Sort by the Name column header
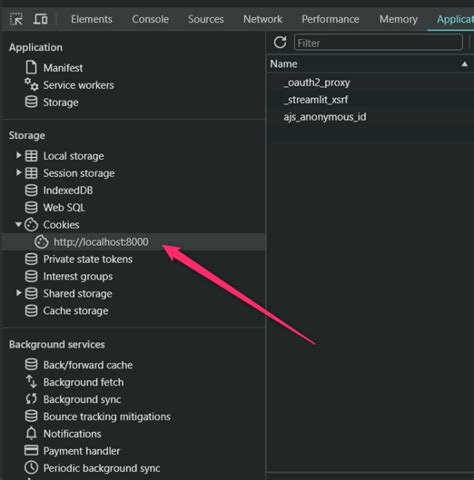474x480 pixels. [x=370, y=64]
